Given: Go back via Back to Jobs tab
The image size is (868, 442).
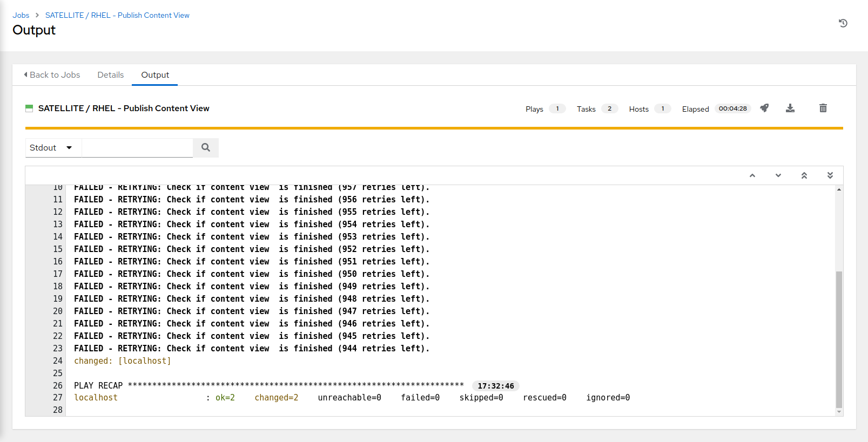Looking at the screenshot, I should (52, 75).
